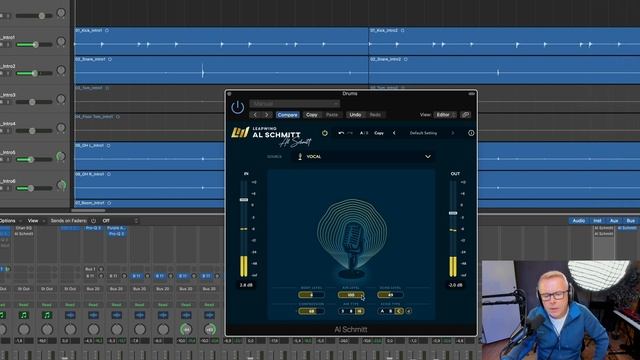
Task: Toggle the small Al Schmitt plugin power icon
Action: click(324, 133)
